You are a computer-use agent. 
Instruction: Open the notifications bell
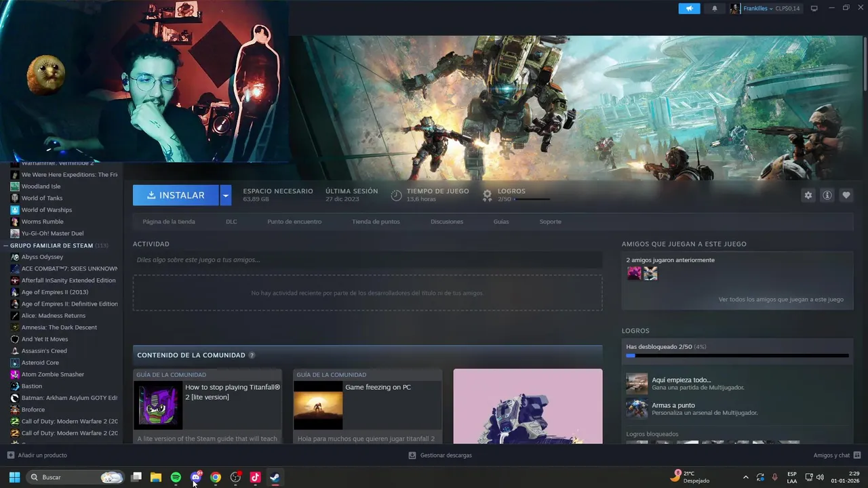pyautogui.click(x=714, y=9)
